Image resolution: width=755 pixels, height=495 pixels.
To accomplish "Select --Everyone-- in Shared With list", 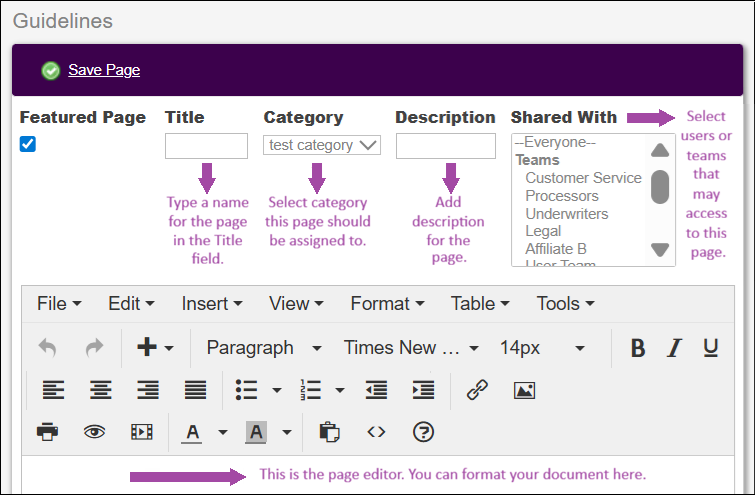I will 555,142.
